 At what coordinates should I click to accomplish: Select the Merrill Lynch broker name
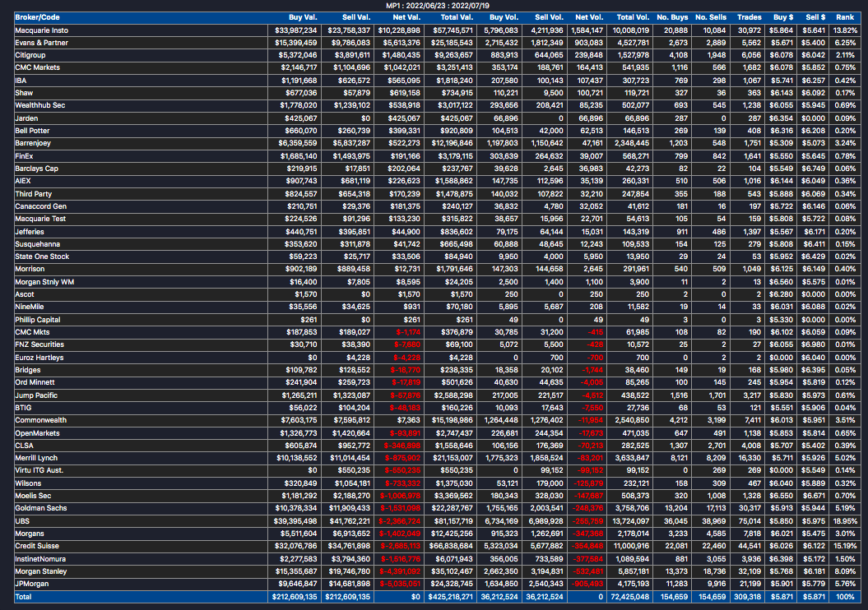pos(36,458)
